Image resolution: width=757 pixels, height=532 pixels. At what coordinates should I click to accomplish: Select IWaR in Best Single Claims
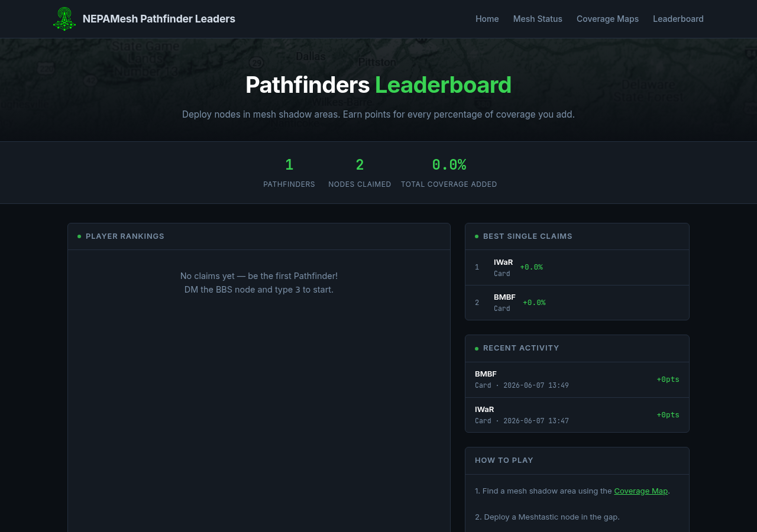(503, 262)
